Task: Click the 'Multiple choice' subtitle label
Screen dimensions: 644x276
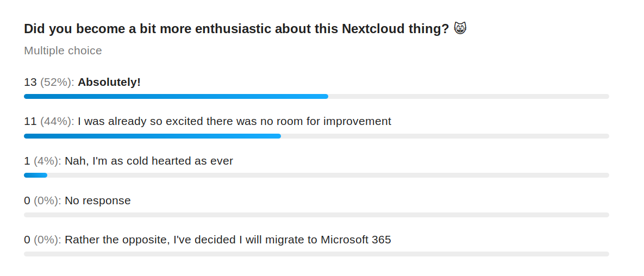Action: (x=63, y=51)
